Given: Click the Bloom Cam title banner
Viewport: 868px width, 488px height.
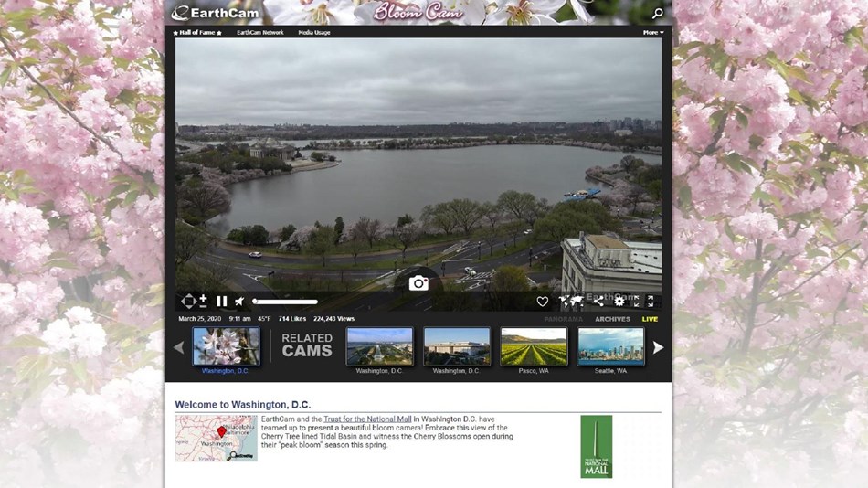Looking at the screenshot, I should click(418, 12).
